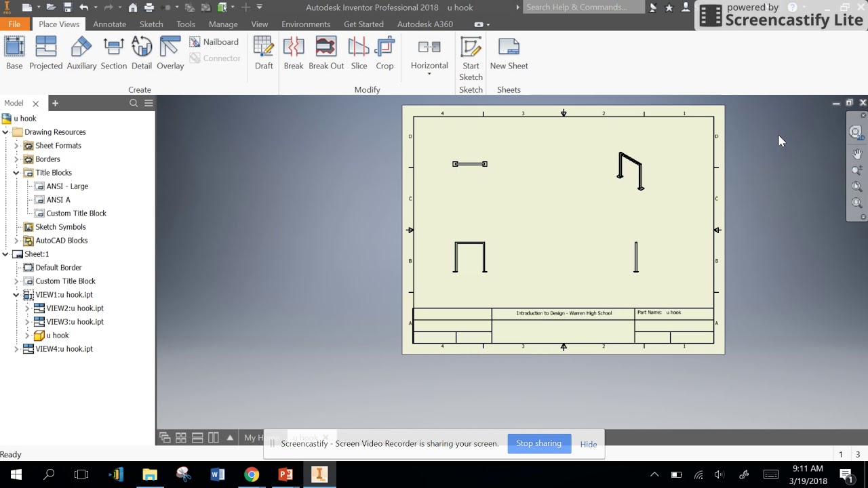Use the Slice tool
Screen dimensions: 868x488
click(359, 54)
